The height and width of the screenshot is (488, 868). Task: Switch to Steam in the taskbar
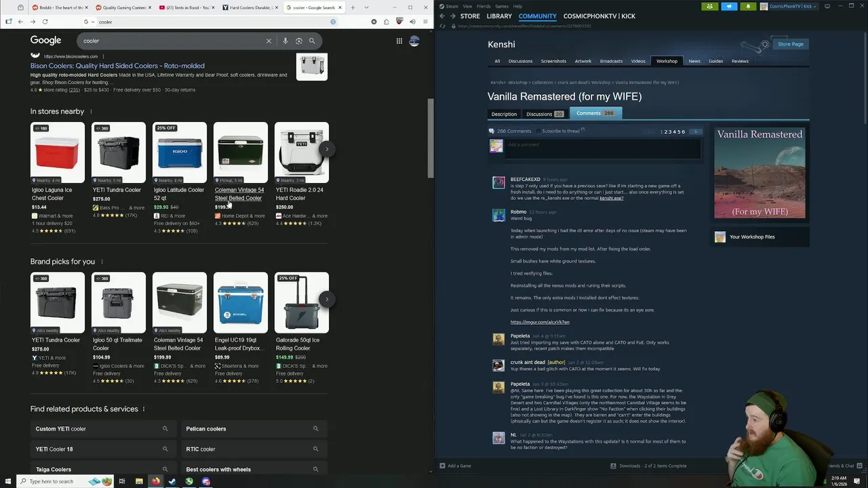[x=172, y=481]
